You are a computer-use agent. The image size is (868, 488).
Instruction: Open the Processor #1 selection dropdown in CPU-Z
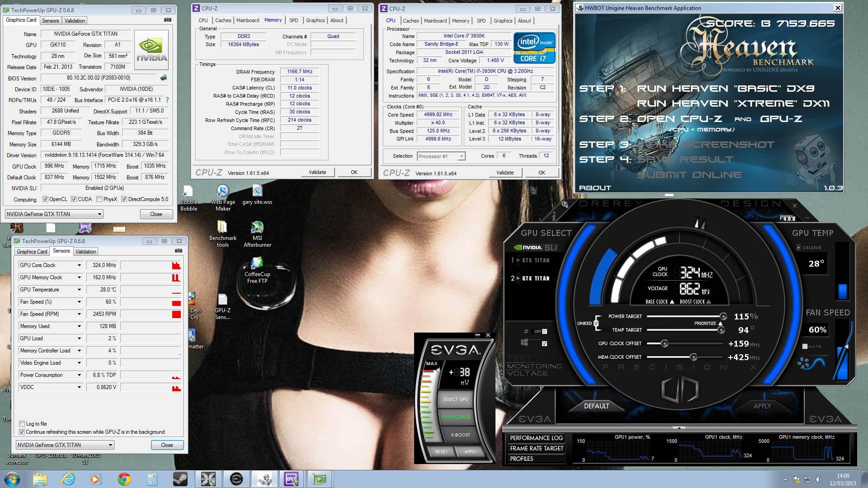[x=441, y=156]
